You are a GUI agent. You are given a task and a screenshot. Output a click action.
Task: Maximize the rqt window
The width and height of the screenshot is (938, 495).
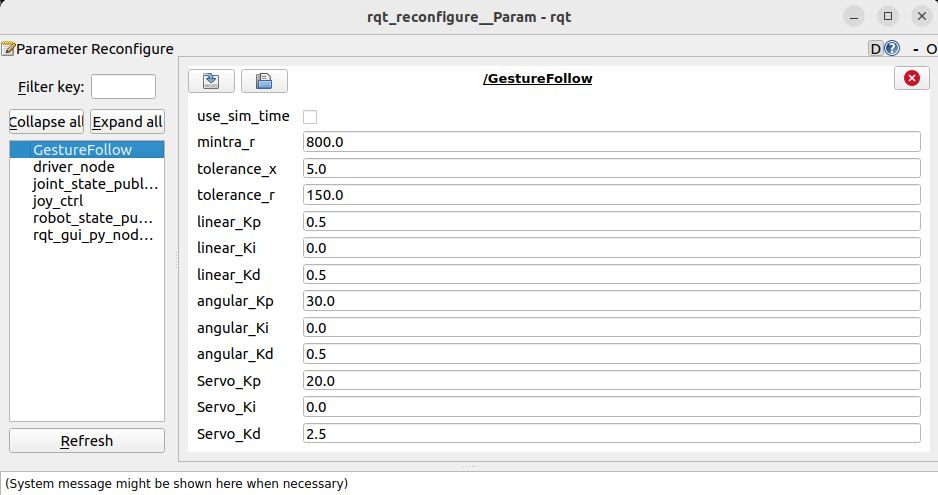(x=888, y=16)
